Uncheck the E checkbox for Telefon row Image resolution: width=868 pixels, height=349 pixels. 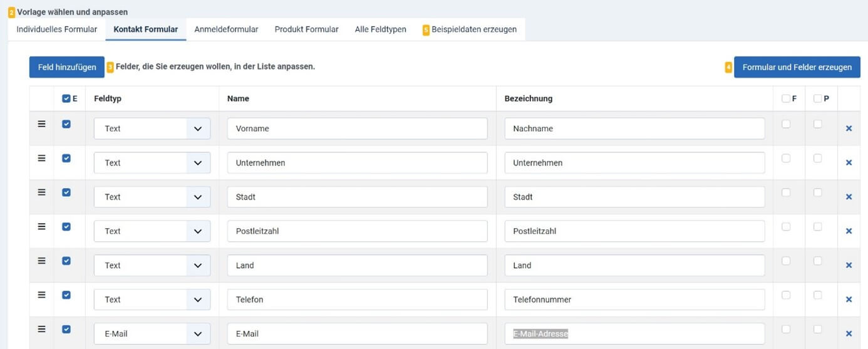click(x=66, y=295)
